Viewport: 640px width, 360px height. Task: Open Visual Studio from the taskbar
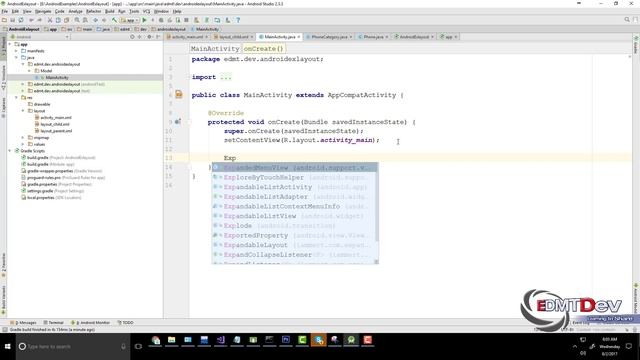(x=220, y=340)
